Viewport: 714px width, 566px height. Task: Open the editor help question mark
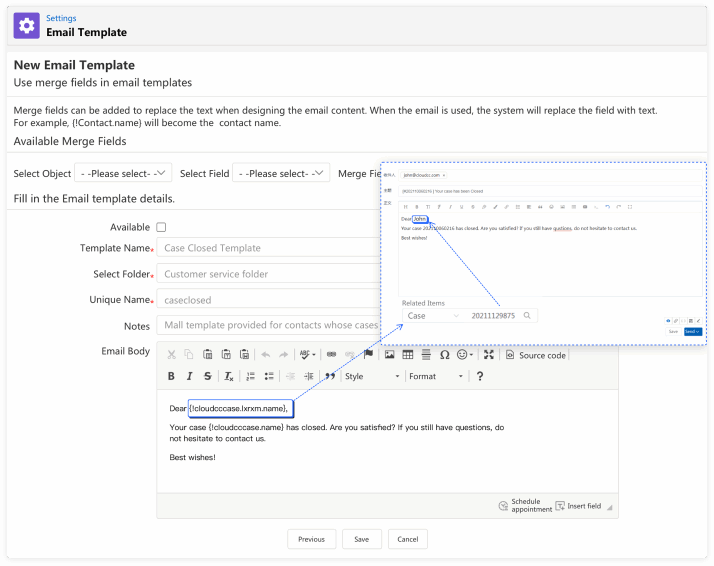click(480, 376)
